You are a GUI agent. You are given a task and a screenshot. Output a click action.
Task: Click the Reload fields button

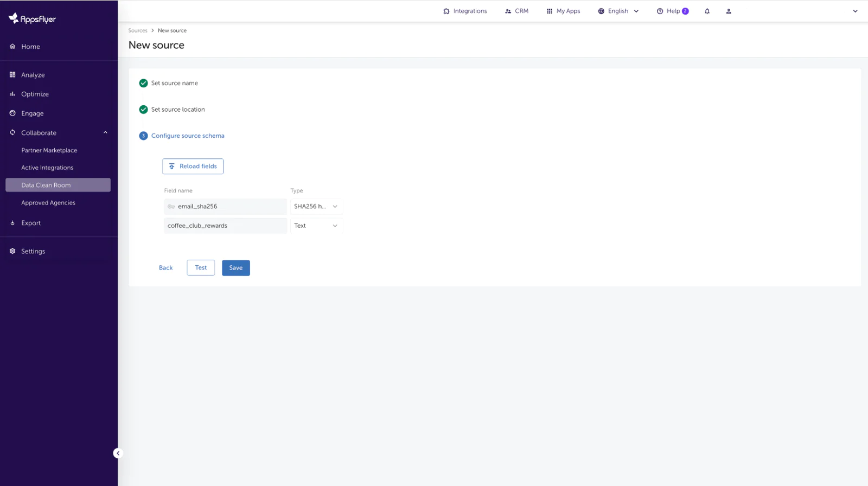(x=193, y=167)
